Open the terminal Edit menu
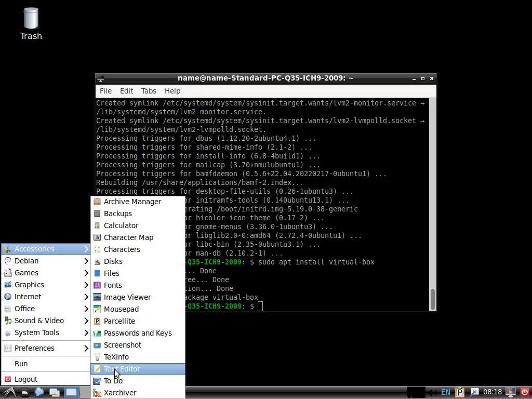 (126, 91)
